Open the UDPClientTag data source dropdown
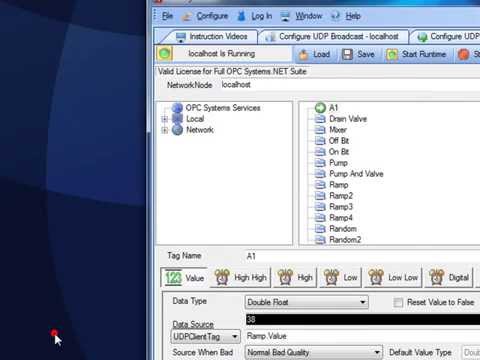Viewport: 480px width, 360px height. coord(205,337)
